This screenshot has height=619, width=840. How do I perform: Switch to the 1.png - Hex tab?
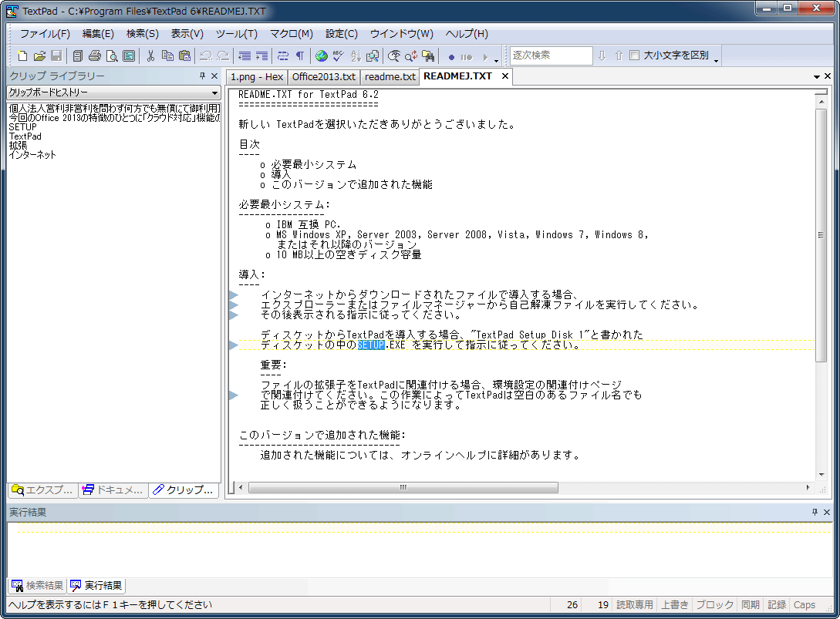coord(257,76)
